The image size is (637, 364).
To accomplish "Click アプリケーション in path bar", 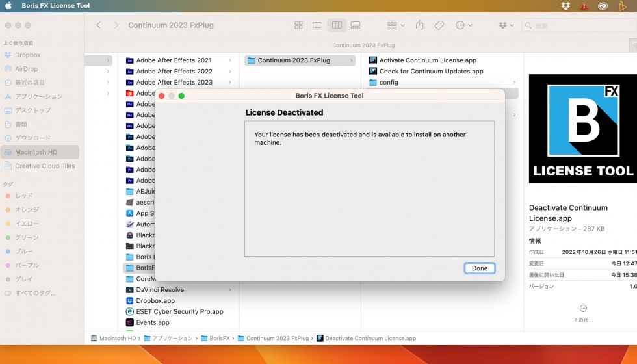I will tap(168, 338).
